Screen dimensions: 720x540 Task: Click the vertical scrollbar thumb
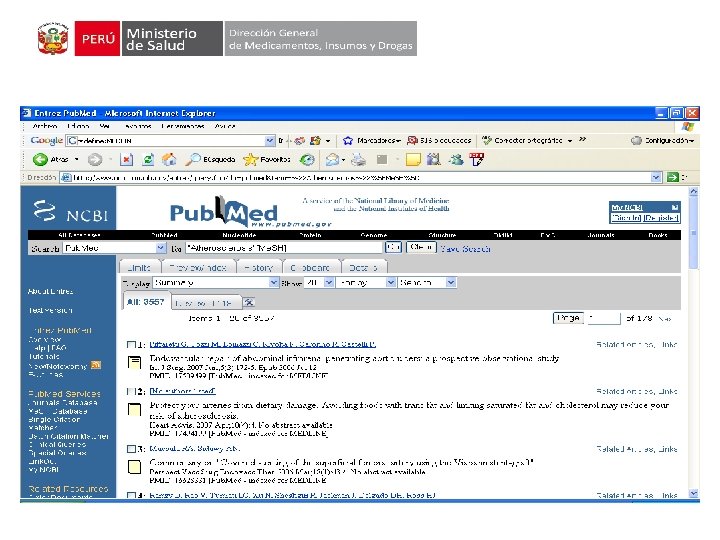click(x=694, y=233)
